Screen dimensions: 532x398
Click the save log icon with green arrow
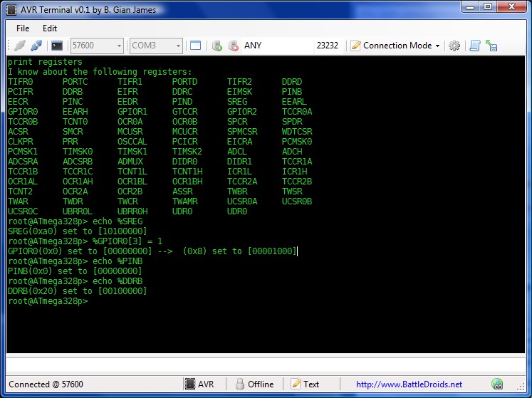click(491, 46)
